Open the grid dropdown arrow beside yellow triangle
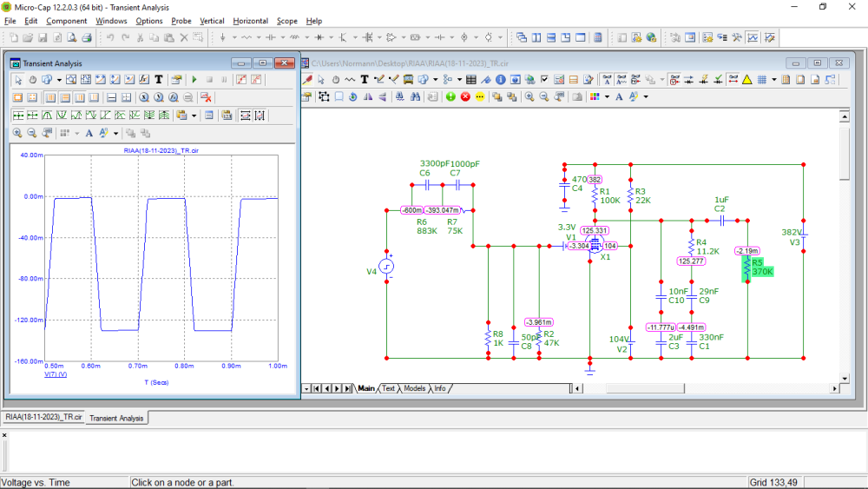Image resolution: width=868 pixels, height=489 pixels. [x=775, y=79]
